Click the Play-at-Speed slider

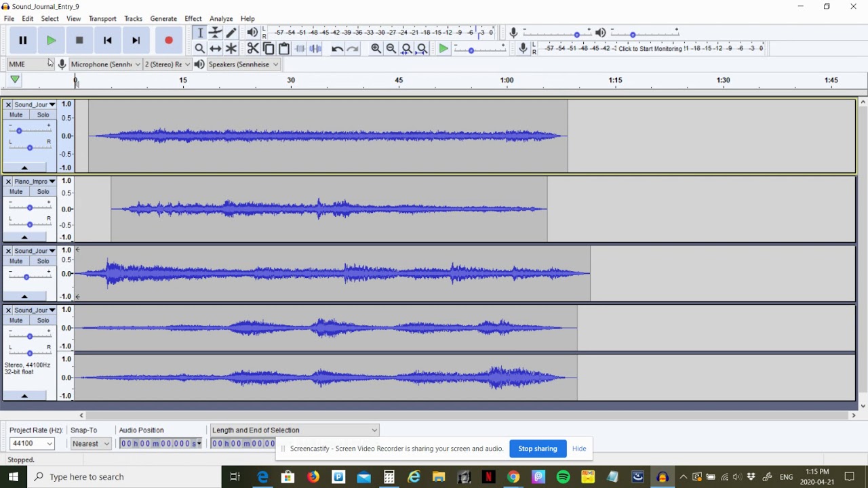coord(479,48)
